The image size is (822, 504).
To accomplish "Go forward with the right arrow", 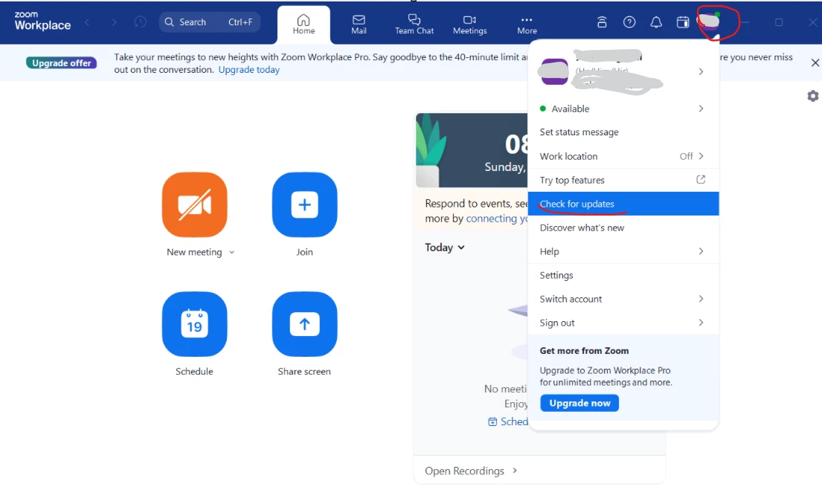I will coord(114,22).
